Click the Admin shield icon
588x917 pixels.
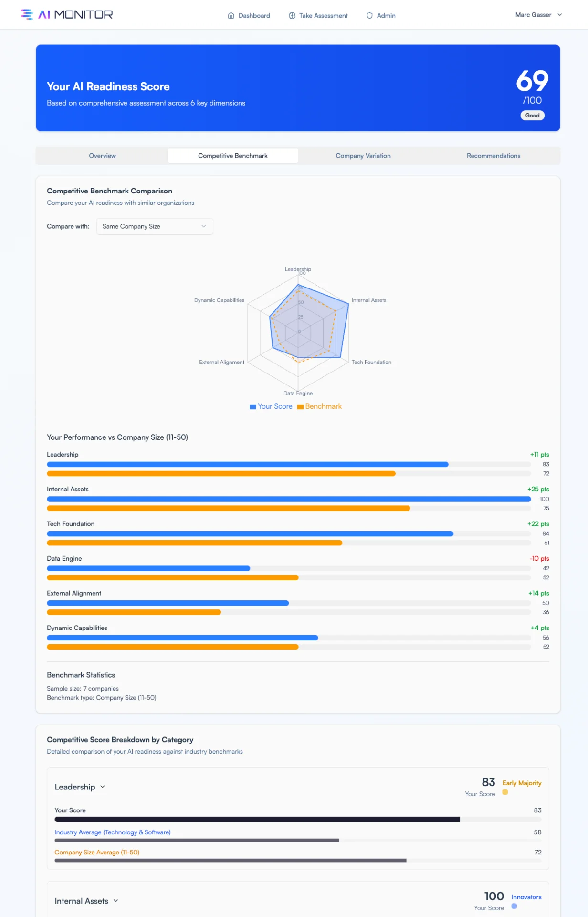(x=369, y=15)
